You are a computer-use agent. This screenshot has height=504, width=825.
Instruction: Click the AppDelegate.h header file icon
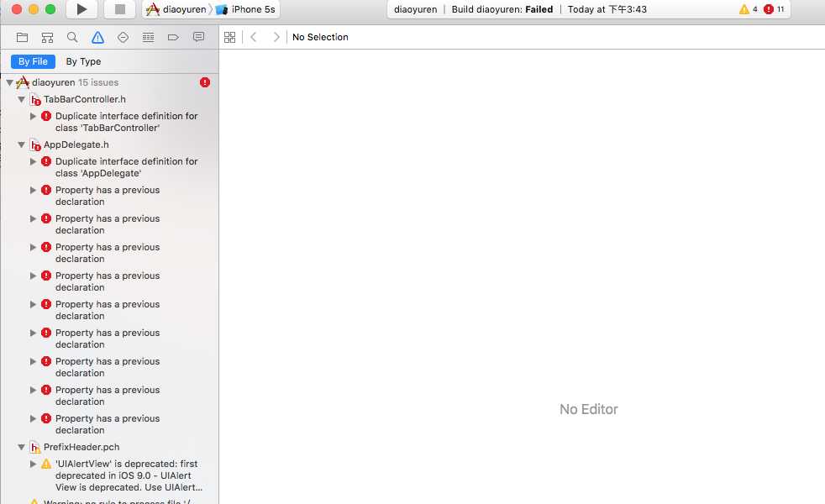pos(35,144)
